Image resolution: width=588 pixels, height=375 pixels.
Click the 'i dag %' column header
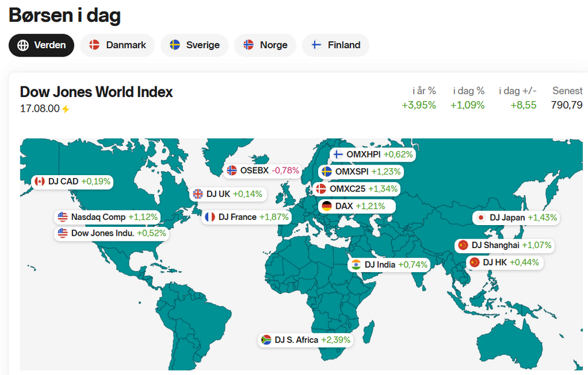coord(469,91)
